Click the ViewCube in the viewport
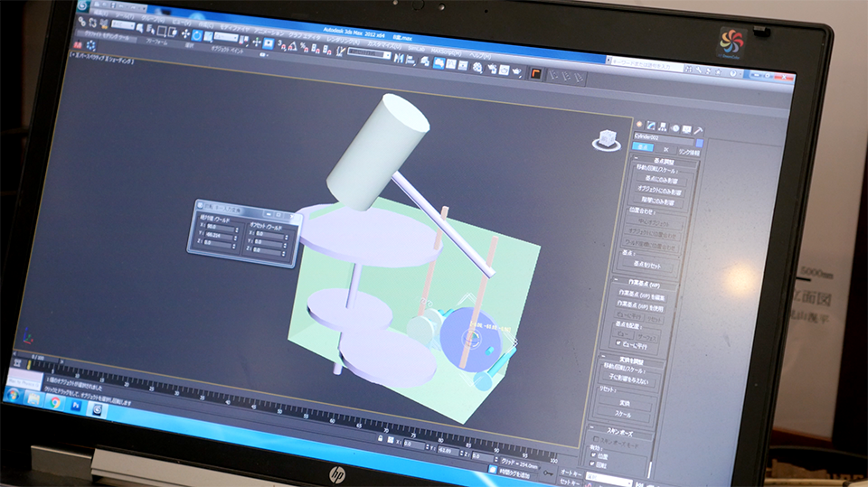Viewport: 868px width, 487px height. (605, 140)
